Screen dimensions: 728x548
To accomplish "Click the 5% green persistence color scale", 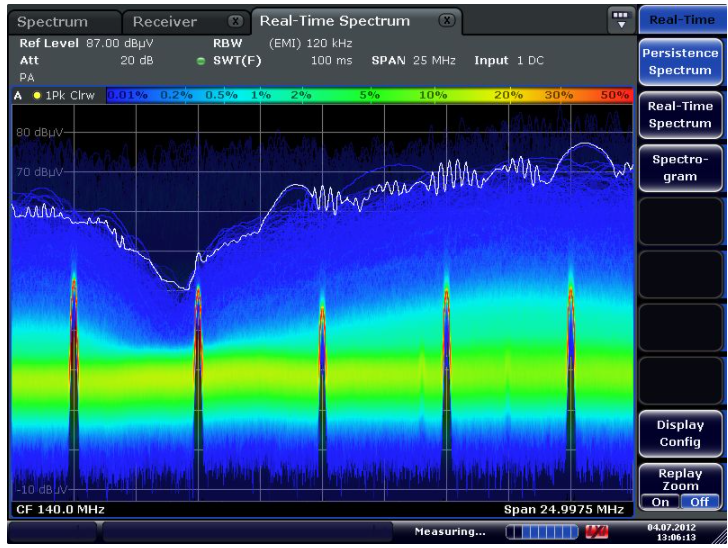I will pyautogui.click(x=370, y=95).
